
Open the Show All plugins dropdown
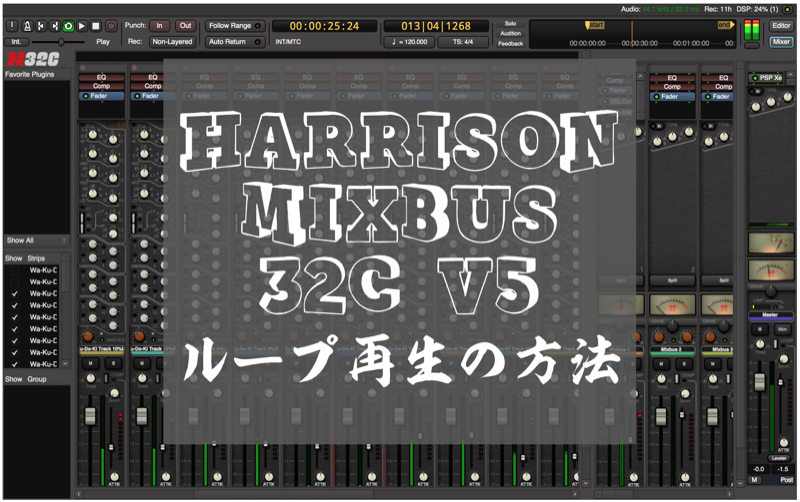tap(36, 240)
